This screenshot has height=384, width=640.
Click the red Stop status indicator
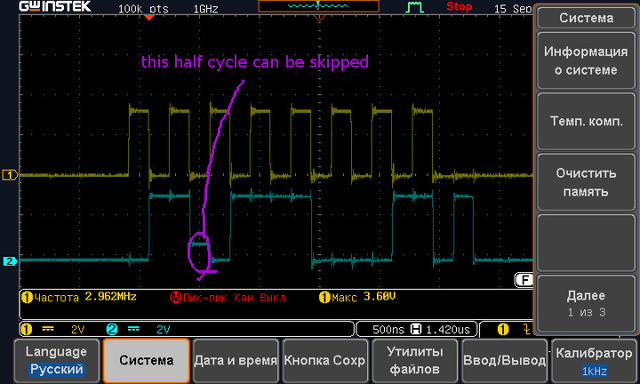coord(459,7)
